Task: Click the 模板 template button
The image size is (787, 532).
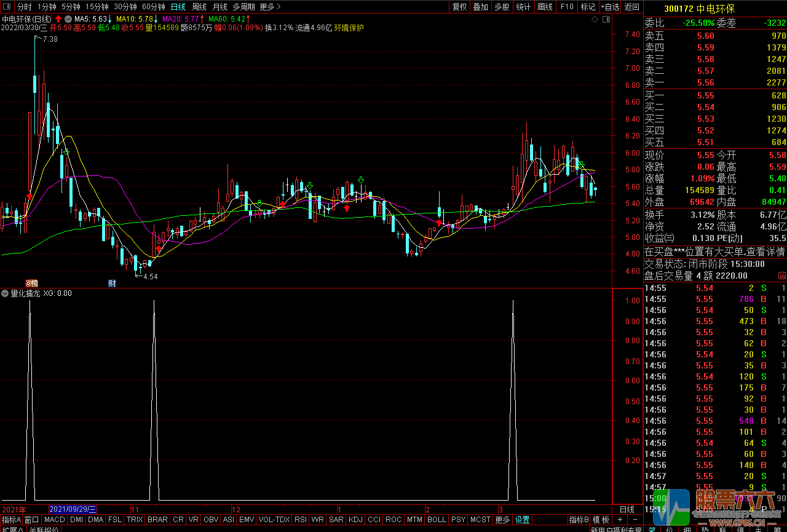Action: point(601,520)
